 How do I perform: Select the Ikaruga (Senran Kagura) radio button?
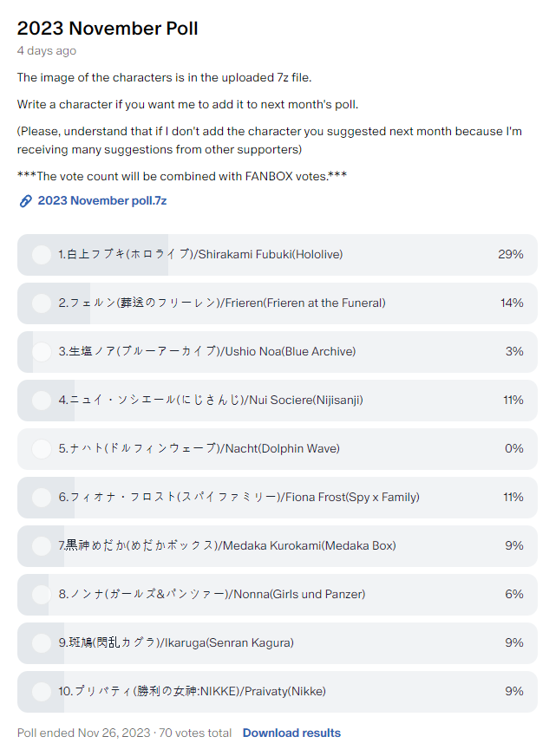click(41, 643)
